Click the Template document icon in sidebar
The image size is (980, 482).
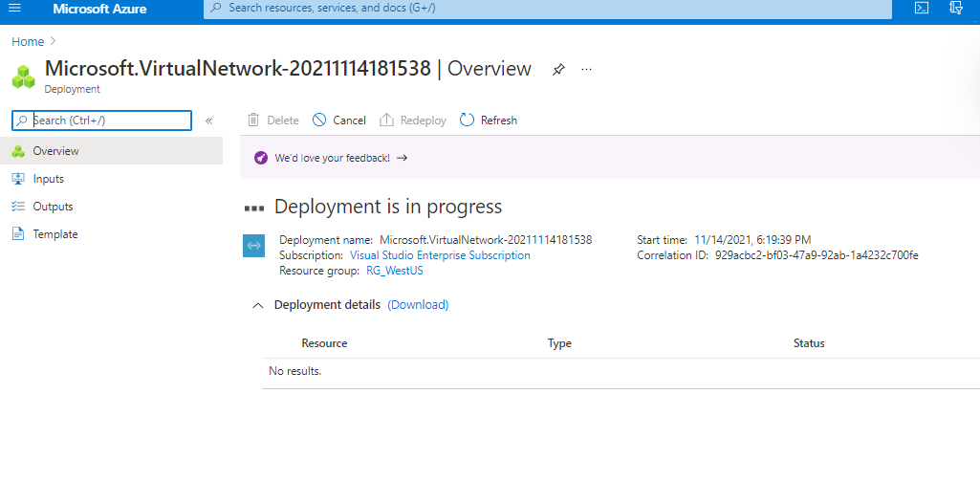[18, 234]
